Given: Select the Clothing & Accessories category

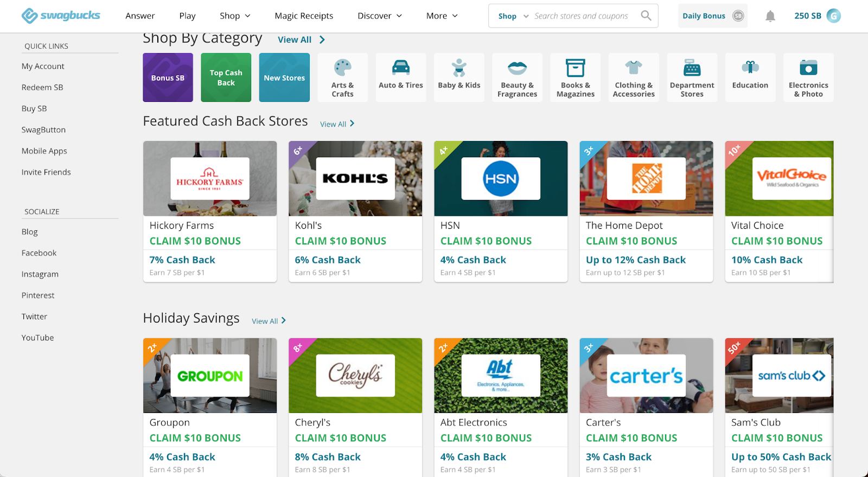Looking at the screenshot, I should 634,78.
